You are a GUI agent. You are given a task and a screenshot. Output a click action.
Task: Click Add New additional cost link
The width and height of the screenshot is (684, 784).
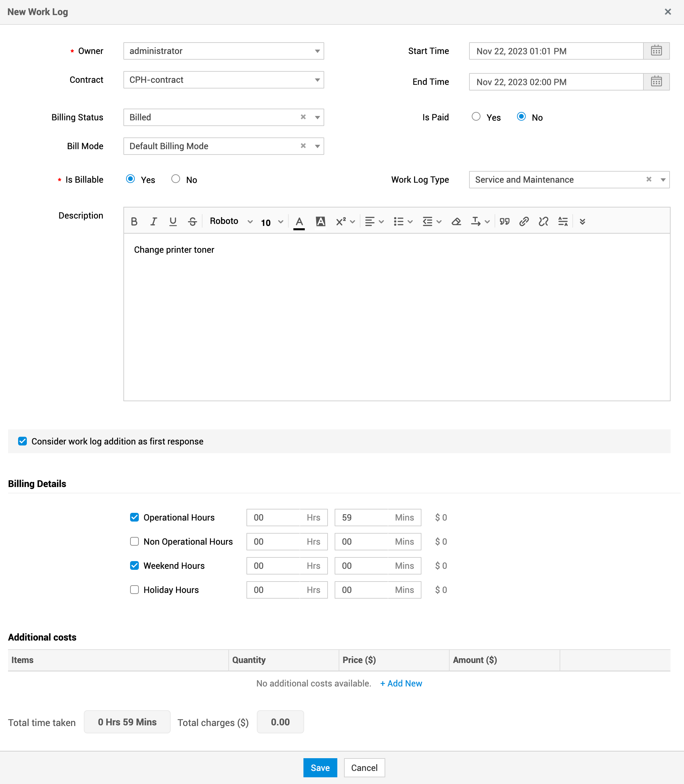(401, 683)
